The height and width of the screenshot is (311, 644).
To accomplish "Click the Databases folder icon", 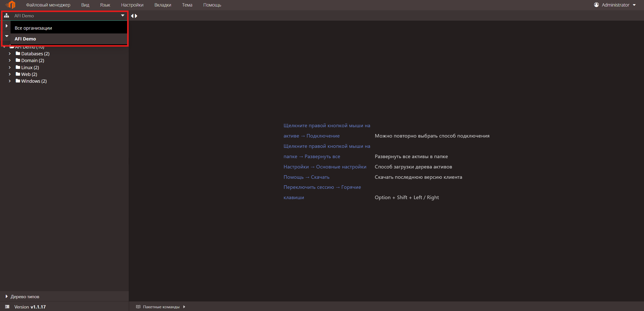I will tap(18, 53).
